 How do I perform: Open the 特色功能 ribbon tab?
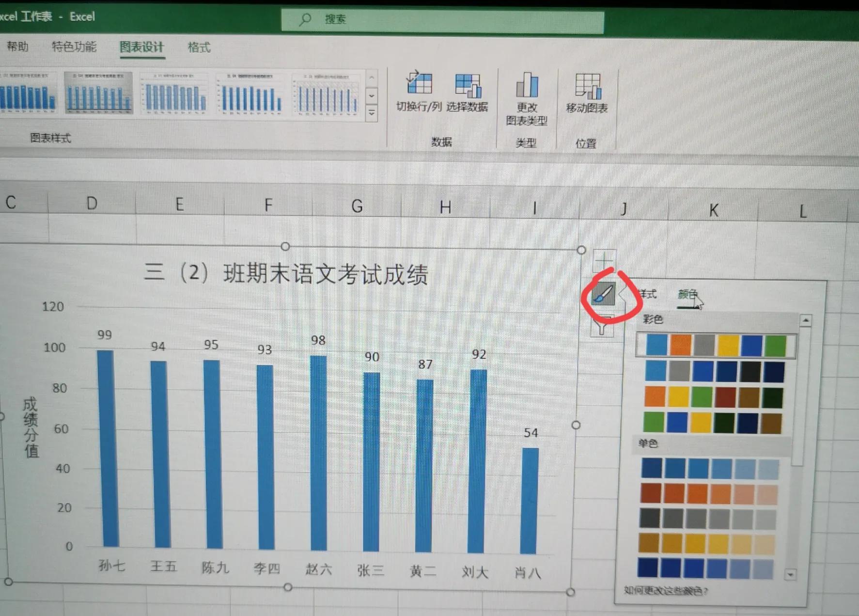coord(74,47)
